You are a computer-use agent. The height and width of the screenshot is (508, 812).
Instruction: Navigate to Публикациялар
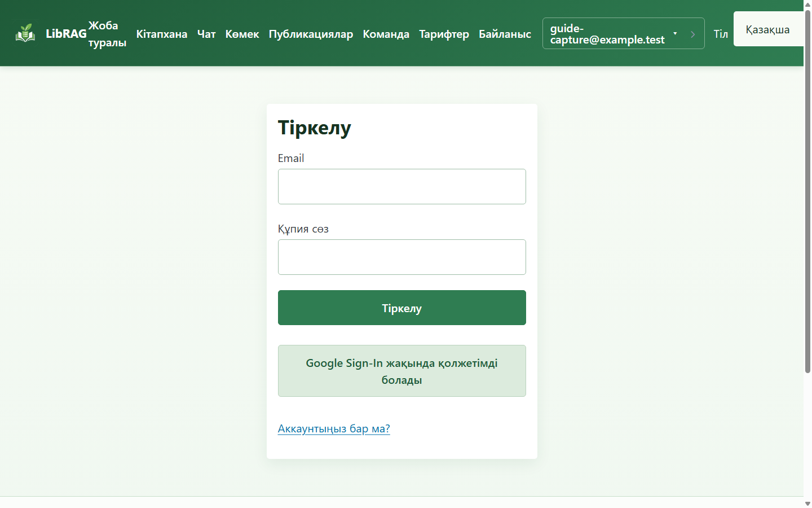point(311,34)
